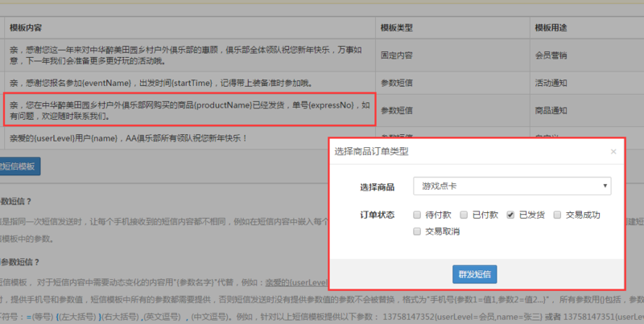The image size is (644, 324).
Task: Open the 游戏点卡 product dropdown
Action: point(512,187)
